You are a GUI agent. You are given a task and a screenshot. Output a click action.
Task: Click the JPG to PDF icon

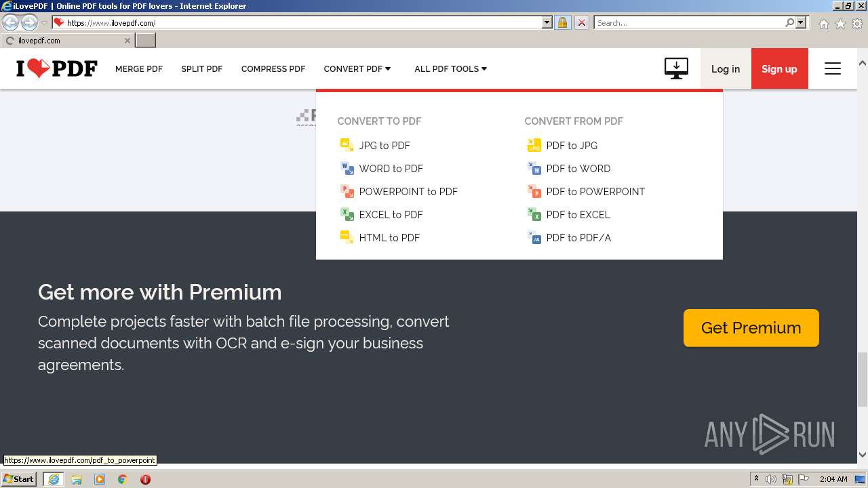pos(347,145)
